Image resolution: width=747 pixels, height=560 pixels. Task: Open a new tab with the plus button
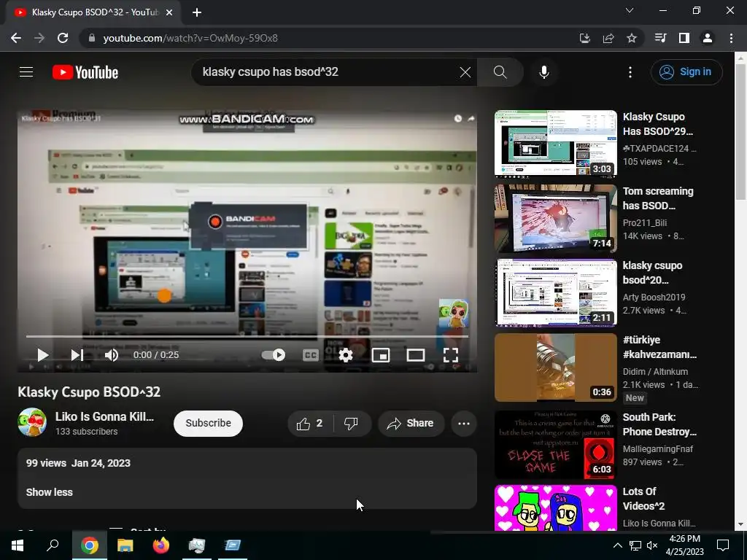[197, 12]
